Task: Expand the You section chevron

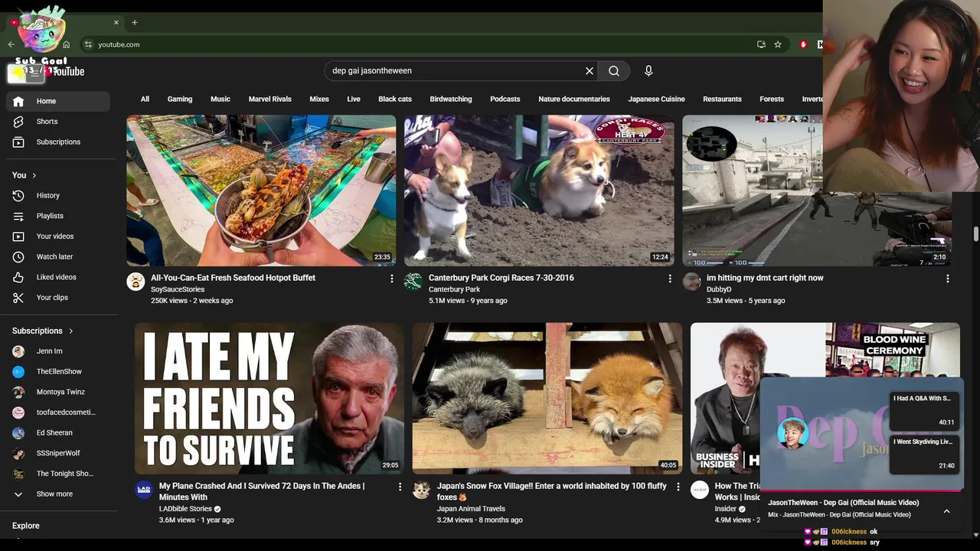Action: (x=34, y=175)
